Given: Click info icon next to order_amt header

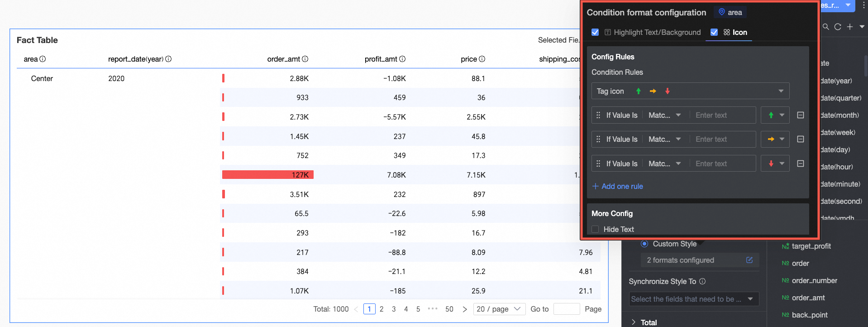Looking at the screenshot, I should coord(305,59).
